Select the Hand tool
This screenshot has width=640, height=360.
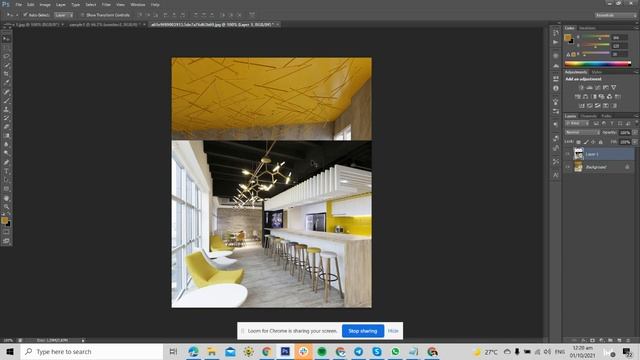click(x=6, y=198)
